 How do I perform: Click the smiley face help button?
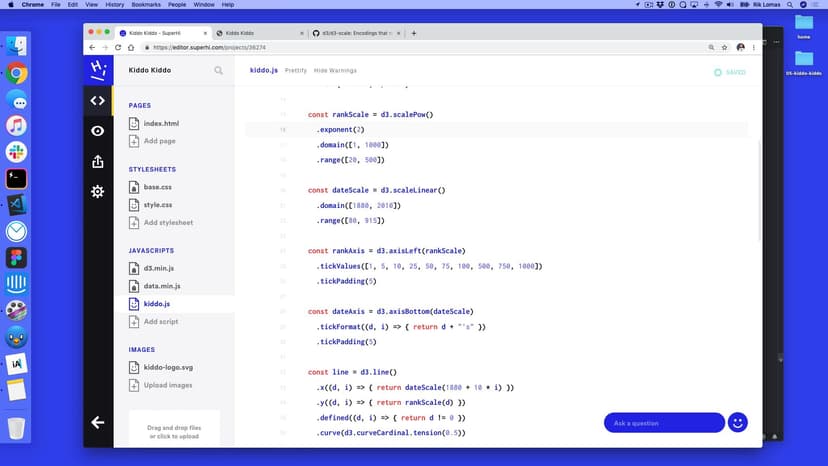[738, 422]
